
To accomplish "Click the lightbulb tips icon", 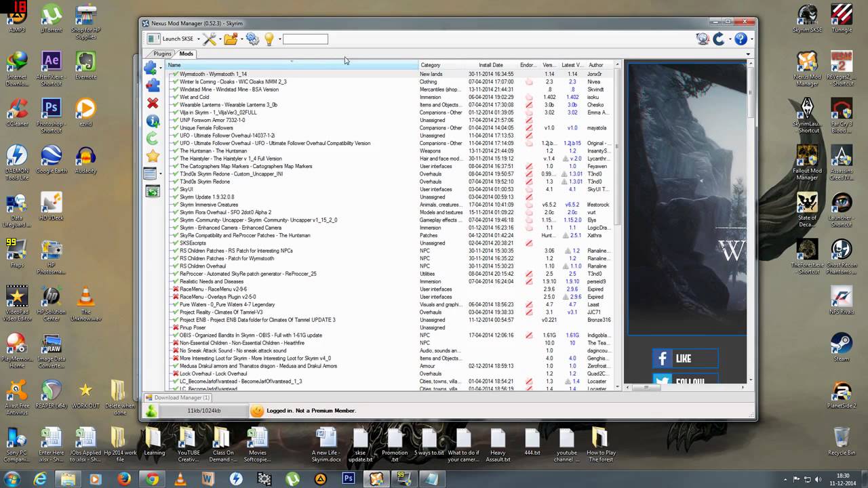I will pos(269,39).
